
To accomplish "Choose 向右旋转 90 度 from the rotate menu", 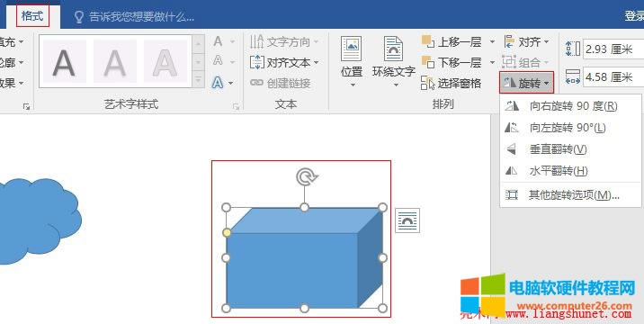I will pos(569,106).
